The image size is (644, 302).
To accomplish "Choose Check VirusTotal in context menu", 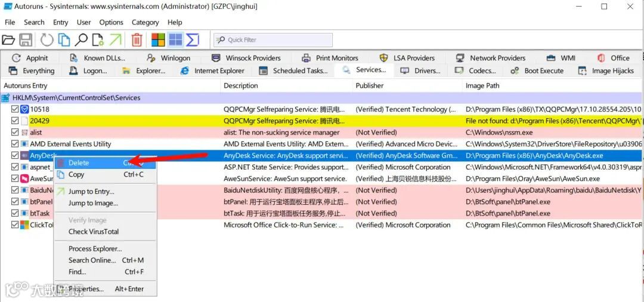I will [105, 232].
